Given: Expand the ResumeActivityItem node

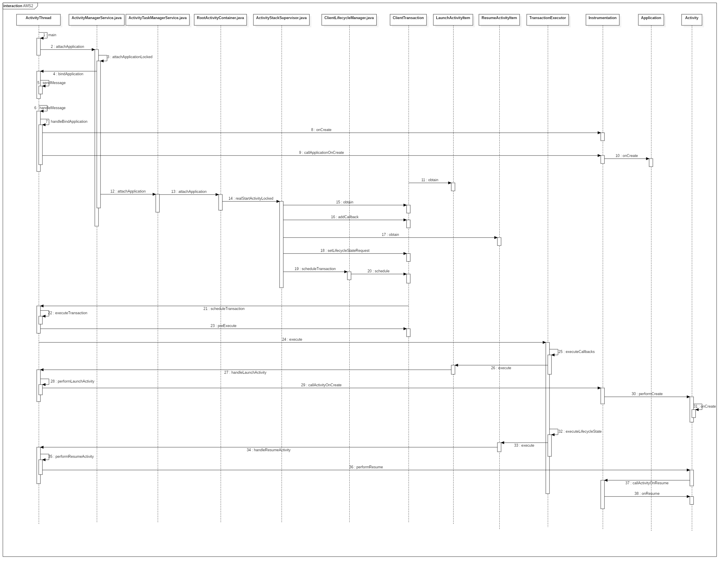Looking at the screenshot, I should click(x=500, y=18).
